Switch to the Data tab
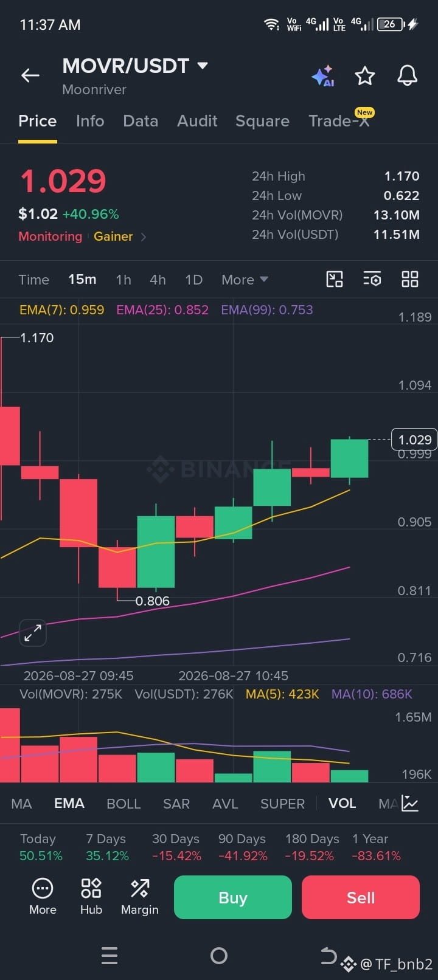The image size is (438, 980). (141, 121)
